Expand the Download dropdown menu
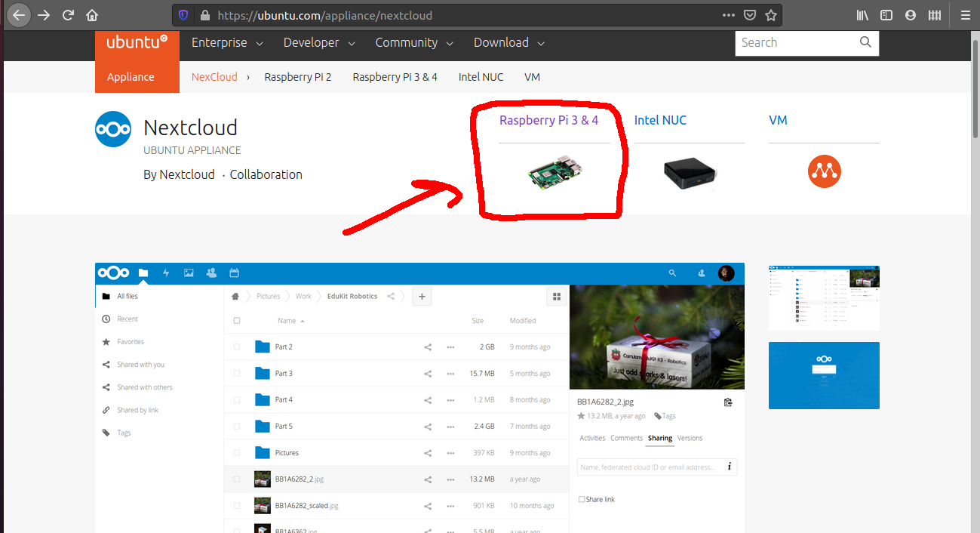 click(x=509, y=43)
